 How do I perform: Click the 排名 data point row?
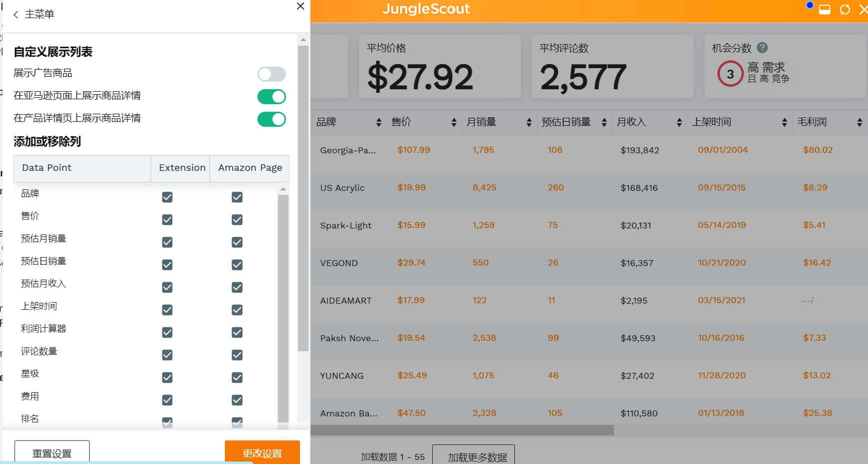click(30, 419)
